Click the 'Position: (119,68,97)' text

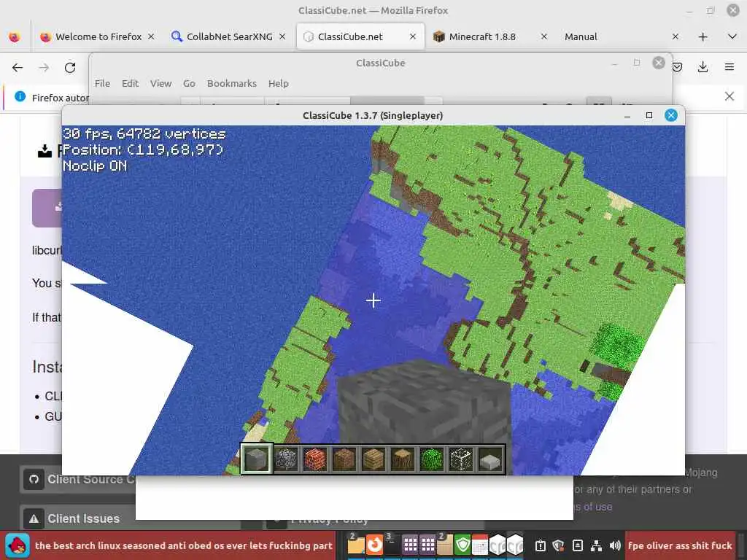click(142, 150)
